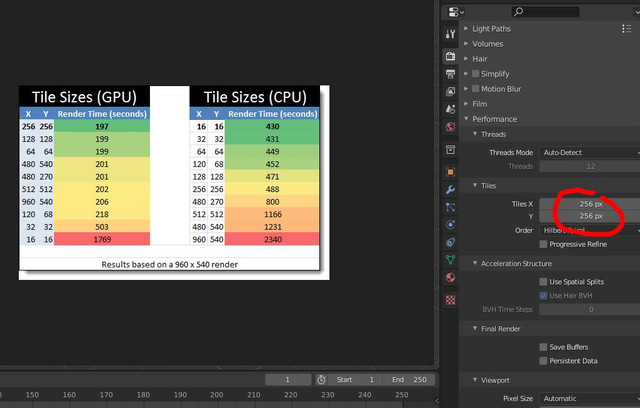Open the tile Order dropdown
Viewport: 640px width, 408px height.
click(589, 230)
